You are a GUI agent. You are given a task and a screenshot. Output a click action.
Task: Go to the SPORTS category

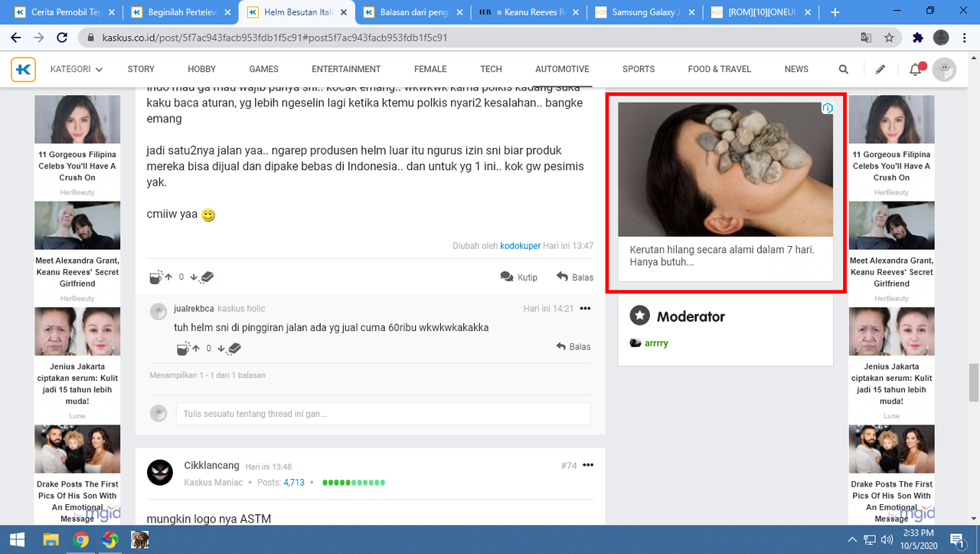639,69
